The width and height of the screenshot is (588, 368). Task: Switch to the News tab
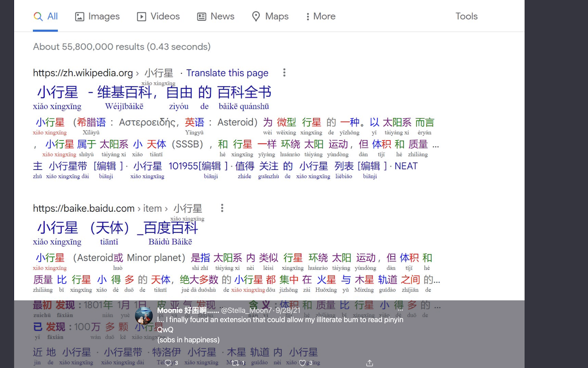[x=215, y=16]
